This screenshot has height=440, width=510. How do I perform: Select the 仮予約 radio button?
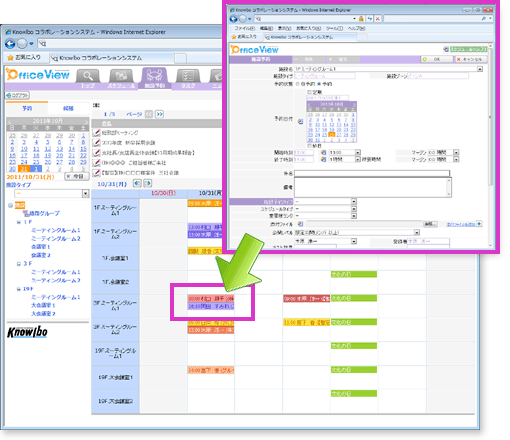(298, 84)
